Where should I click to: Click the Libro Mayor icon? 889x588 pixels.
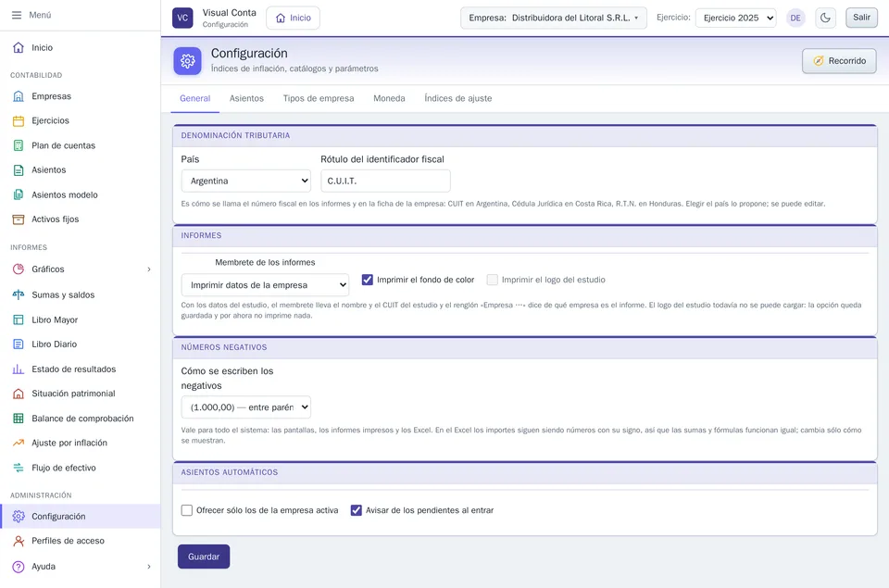[19, 319]
